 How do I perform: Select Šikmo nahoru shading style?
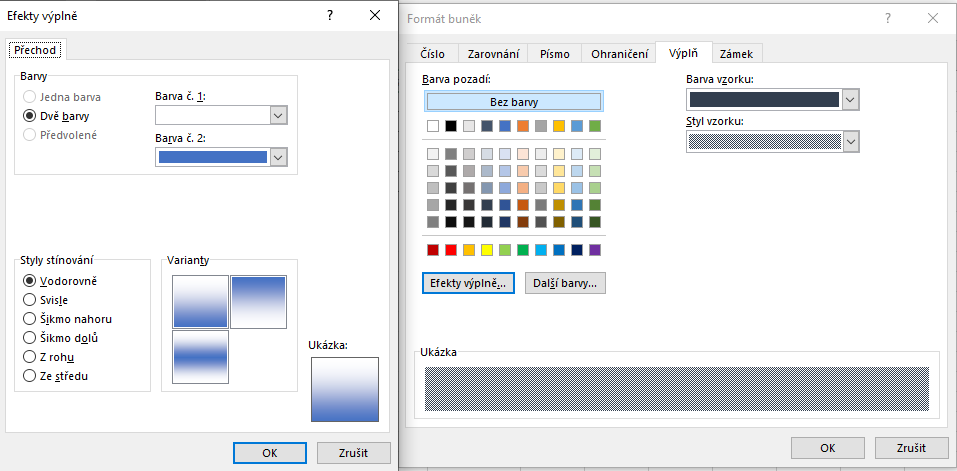pyautogui.click(x=30, y=319)
